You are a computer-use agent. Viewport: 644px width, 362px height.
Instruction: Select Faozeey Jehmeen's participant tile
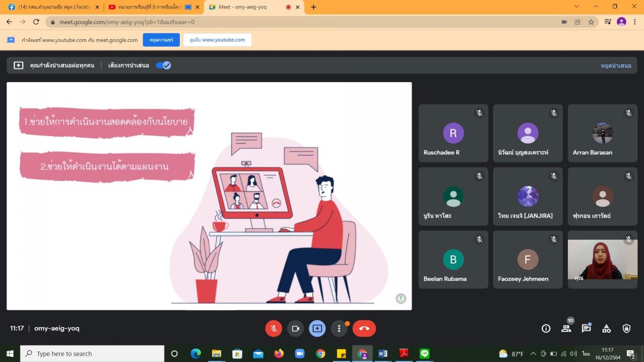tap(528, 260)
